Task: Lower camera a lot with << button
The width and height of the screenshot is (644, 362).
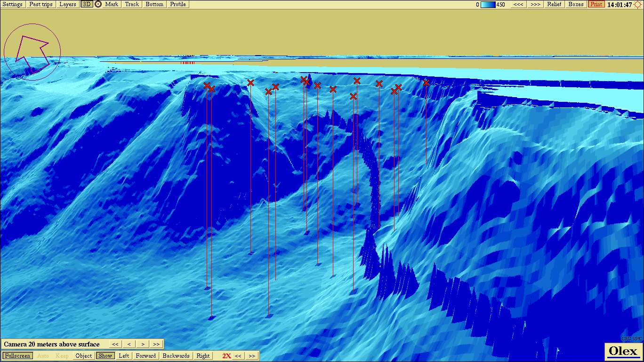Action: click(x=115, y=344)
